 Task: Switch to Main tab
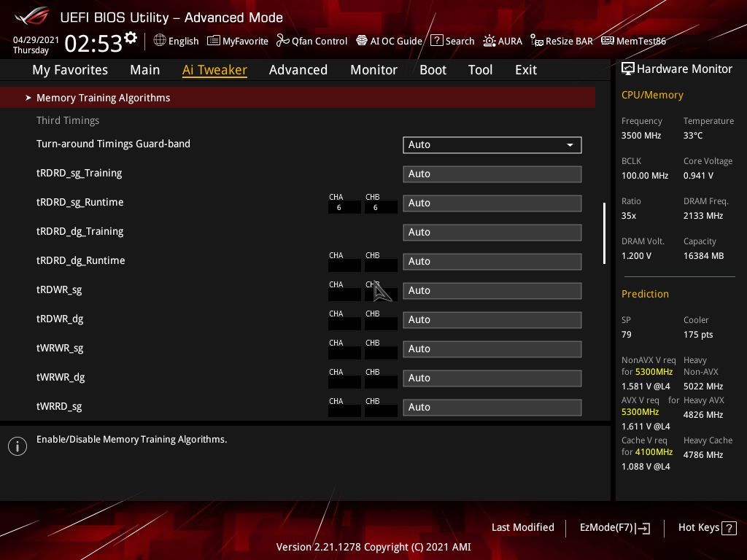click(x=145, y=70)
